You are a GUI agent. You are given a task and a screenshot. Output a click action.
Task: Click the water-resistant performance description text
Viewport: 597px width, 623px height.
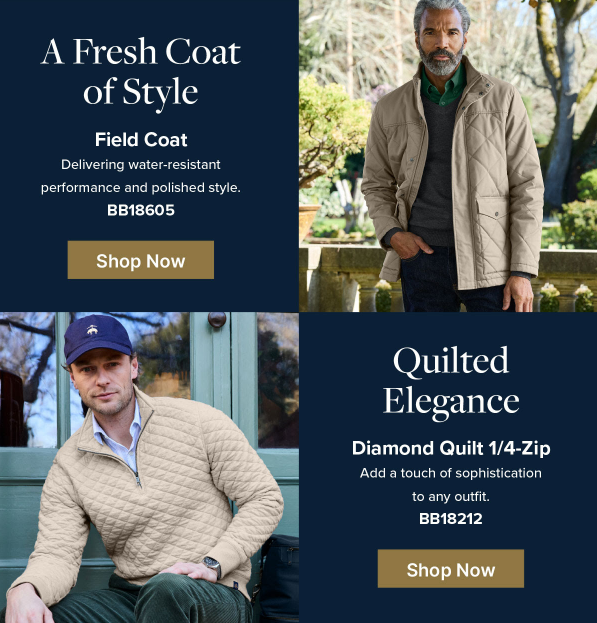click(x=141, y=176)
